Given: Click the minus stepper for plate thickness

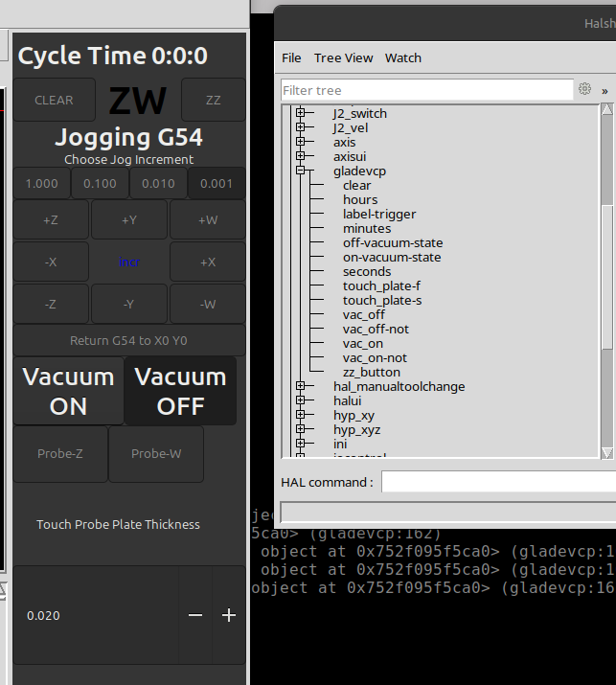Looking at the screenshot, I should point(195,615).
